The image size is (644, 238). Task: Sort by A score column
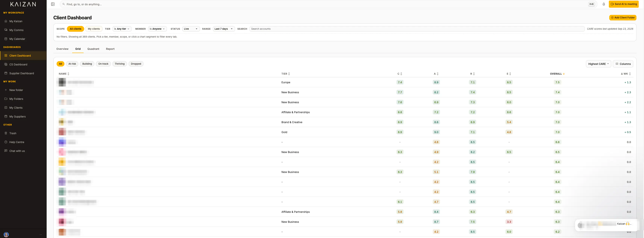pos(436,74)
